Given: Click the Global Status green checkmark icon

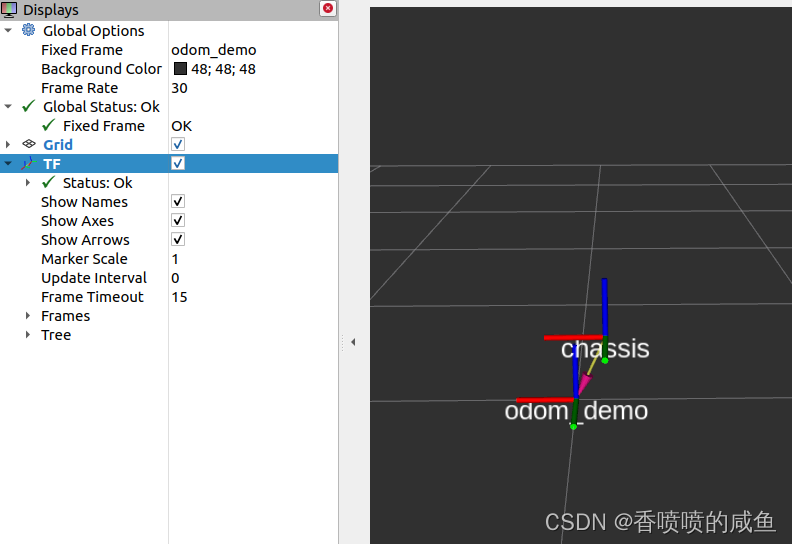Looking at the screenshot, I should 29,106.
